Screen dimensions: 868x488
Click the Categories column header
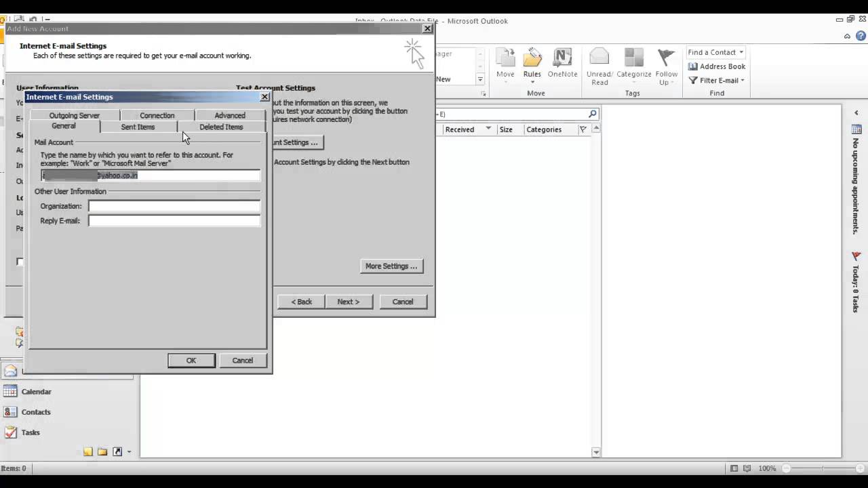tap(544, 129)
